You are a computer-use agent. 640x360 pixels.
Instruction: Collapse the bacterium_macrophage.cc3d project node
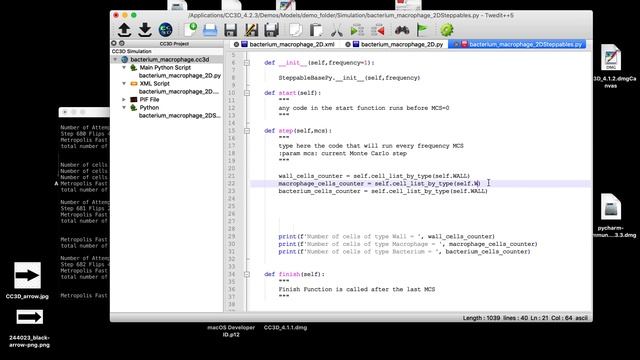pos(116,60)
